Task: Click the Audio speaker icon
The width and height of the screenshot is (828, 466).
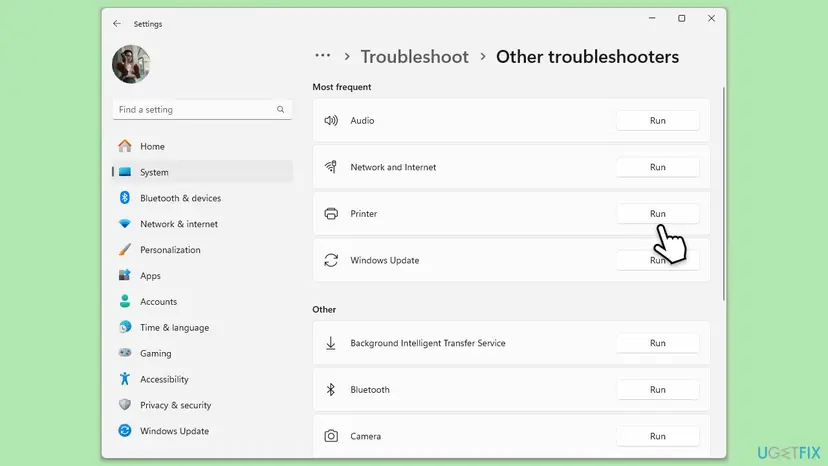Action: (x=331, y=120)
